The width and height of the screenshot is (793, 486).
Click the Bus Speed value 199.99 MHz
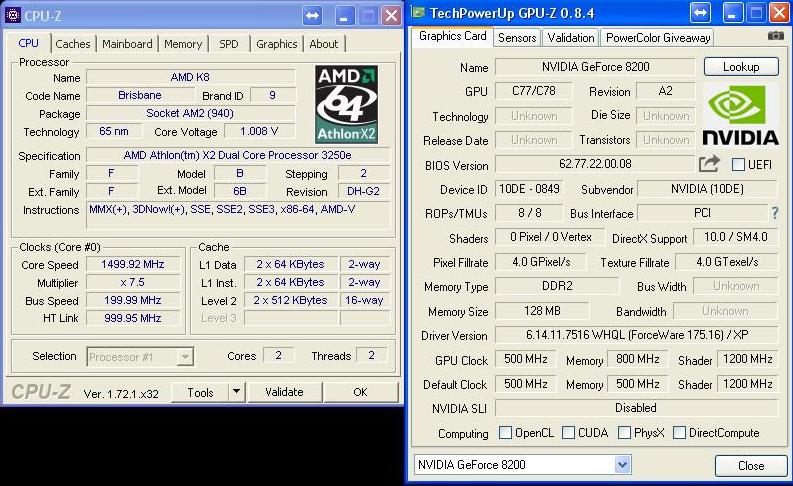[x=133, y=300]
